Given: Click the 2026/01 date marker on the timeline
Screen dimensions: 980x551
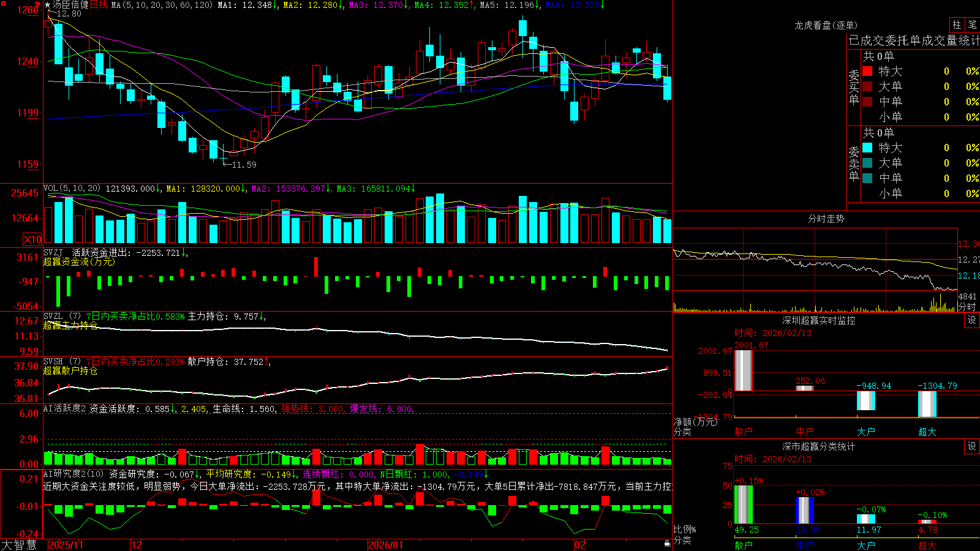Looking at the screenshot, I should pos(385,545).
